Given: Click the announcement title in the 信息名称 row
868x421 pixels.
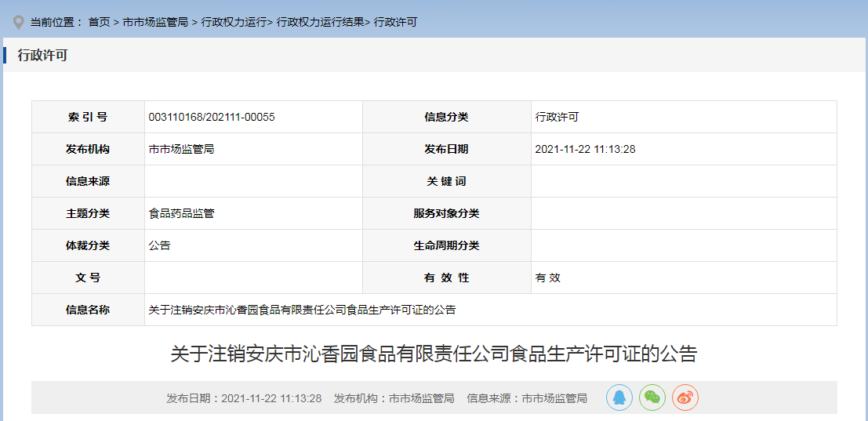Looking at the screenshot, I should tap(302, 310).
